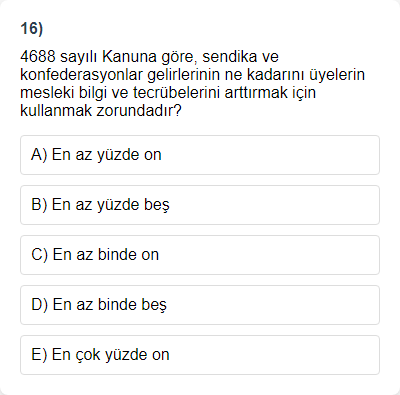
Task: Select answer E) En çok yüzde on
Action: 200,355
